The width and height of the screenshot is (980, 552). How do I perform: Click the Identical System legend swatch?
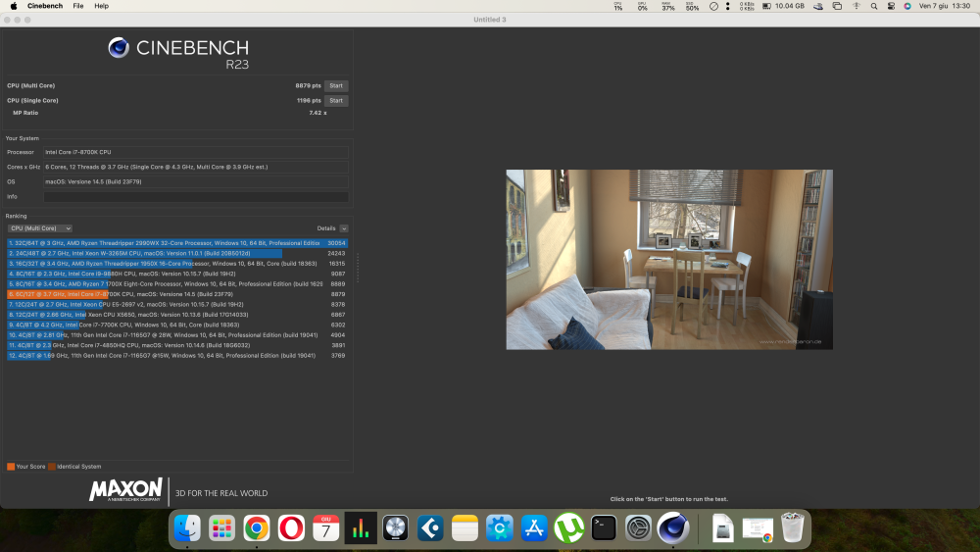coord(52,467)
